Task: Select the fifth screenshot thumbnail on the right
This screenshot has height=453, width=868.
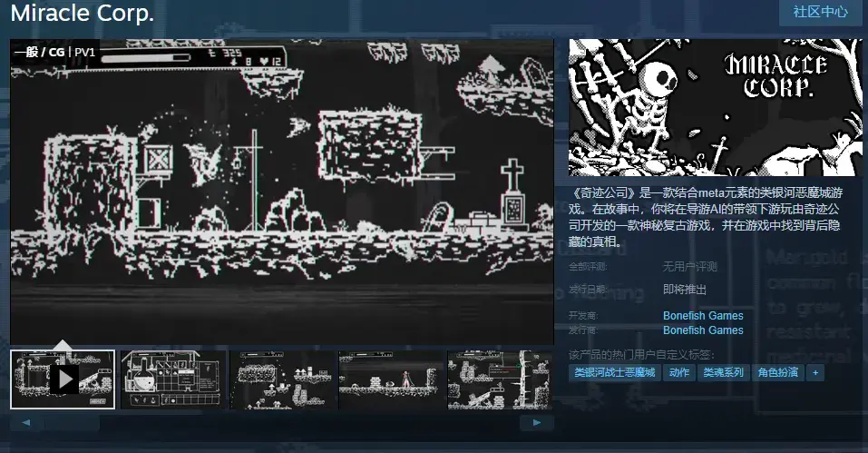Action: click(x=500, y=379)
